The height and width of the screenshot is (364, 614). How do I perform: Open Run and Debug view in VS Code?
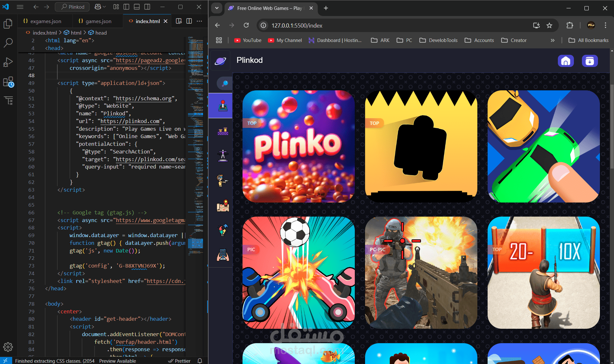coord(8,62)
